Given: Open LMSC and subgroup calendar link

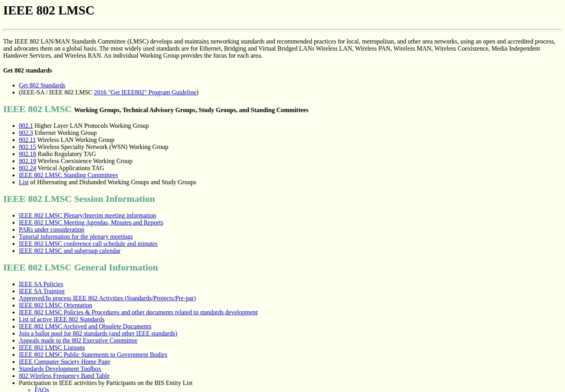Looking at the screenshot, I should (x=69, y=251).
